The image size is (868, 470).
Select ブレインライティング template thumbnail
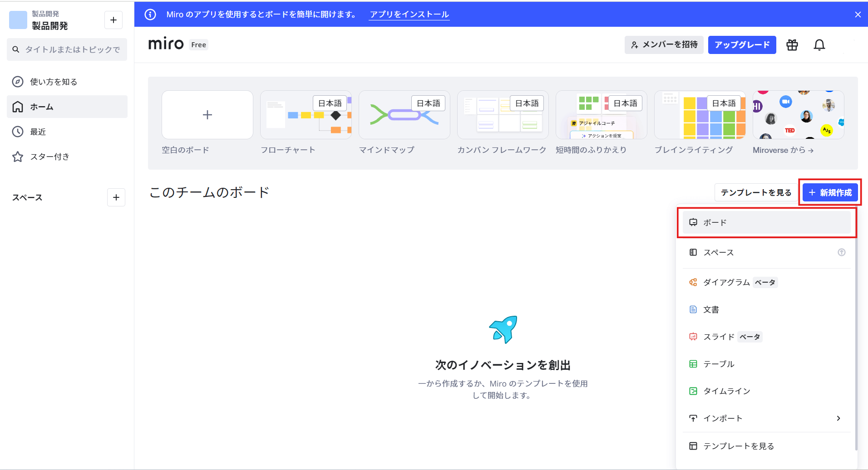700,115
